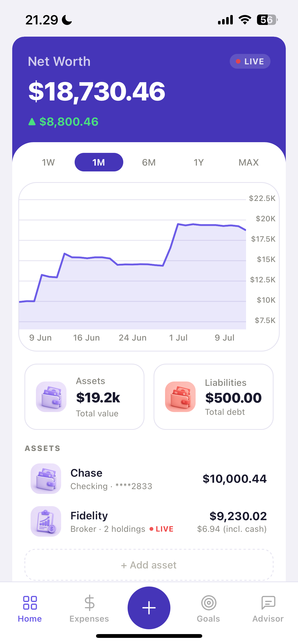Tap the round plus add button
Viewport: 298px width, 644px height.
149,608
